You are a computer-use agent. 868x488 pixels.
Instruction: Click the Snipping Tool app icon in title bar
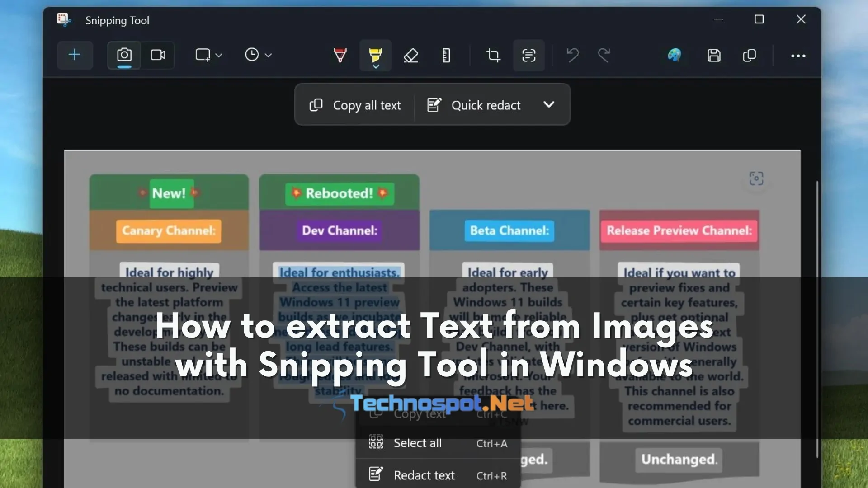click(64, 20)
